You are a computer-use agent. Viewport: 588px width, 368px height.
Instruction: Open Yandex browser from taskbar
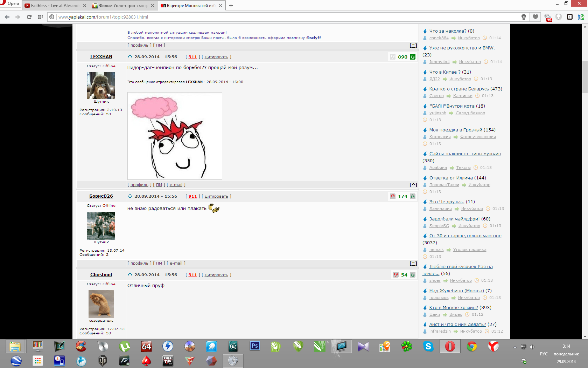point(493,347)
